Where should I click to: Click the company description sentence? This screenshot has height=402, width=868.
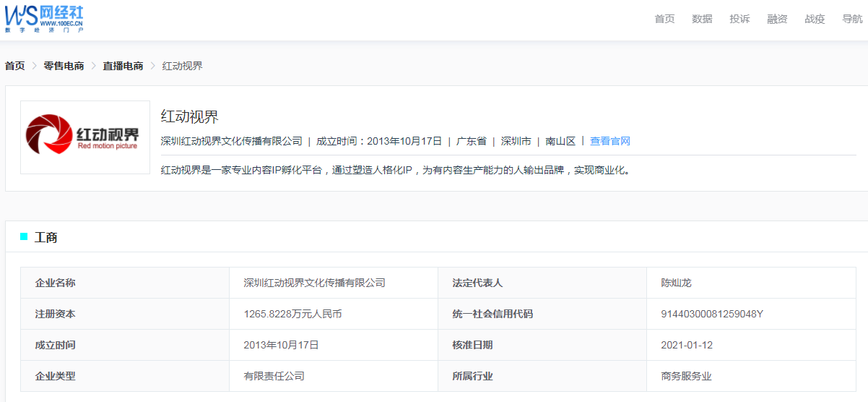coord(395,171)
